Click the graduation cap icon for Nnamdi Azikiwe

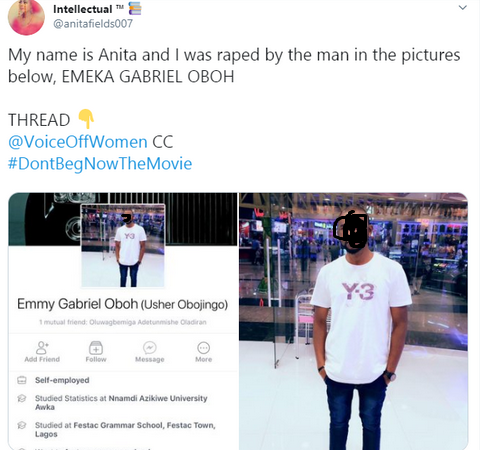tap(22, 398)
